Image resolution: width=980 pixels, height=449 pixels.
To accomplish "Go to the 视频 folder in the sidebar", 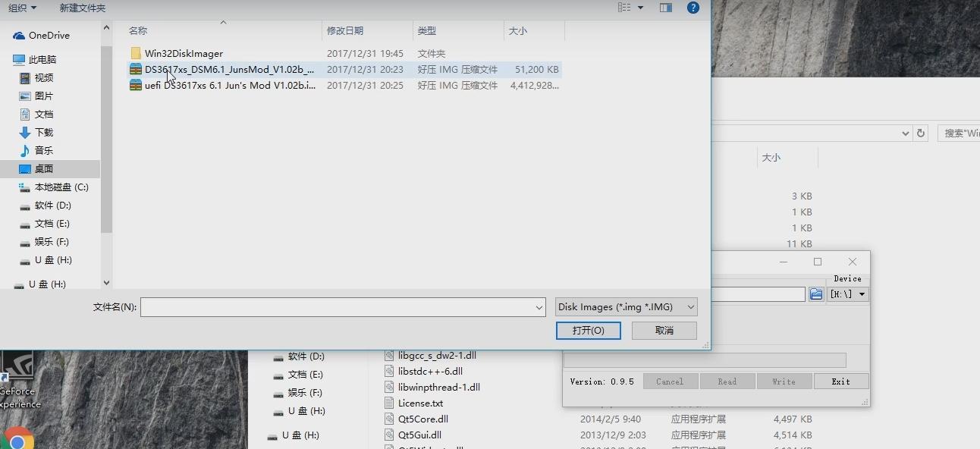I will pyautogui.click(x=44, y=77).
